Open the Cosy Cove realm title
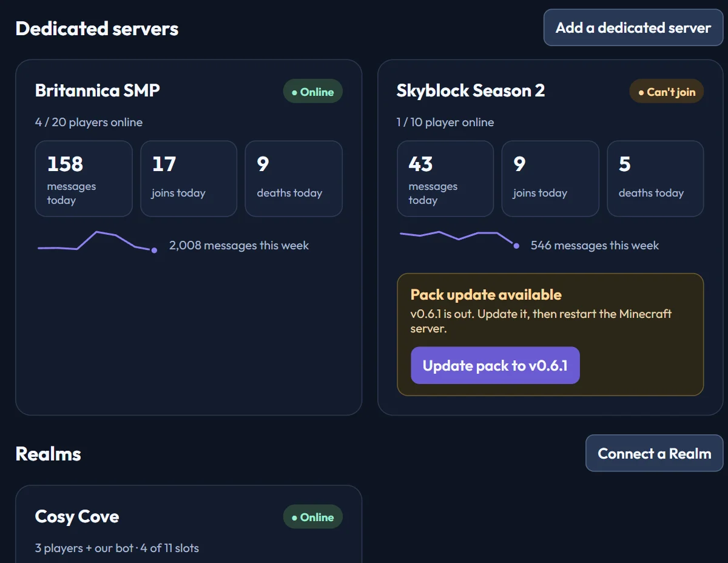Screen dimensions: 728x563 [x=77, y=516]
